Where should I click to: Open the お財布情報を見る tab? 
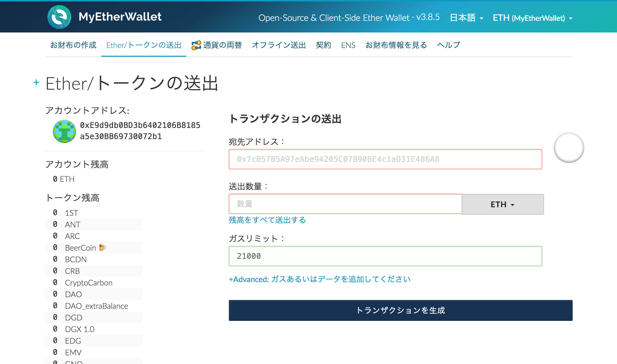coord(396,45)
